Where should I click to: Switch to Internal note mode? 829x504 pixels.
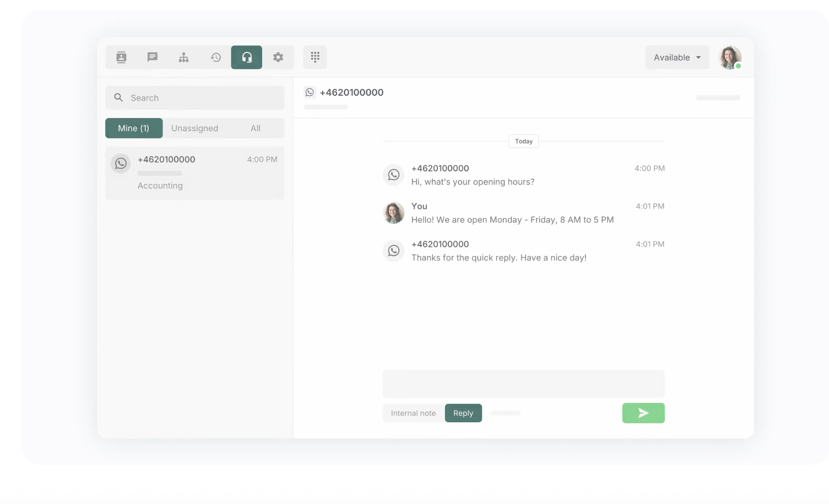coord(413,413)
